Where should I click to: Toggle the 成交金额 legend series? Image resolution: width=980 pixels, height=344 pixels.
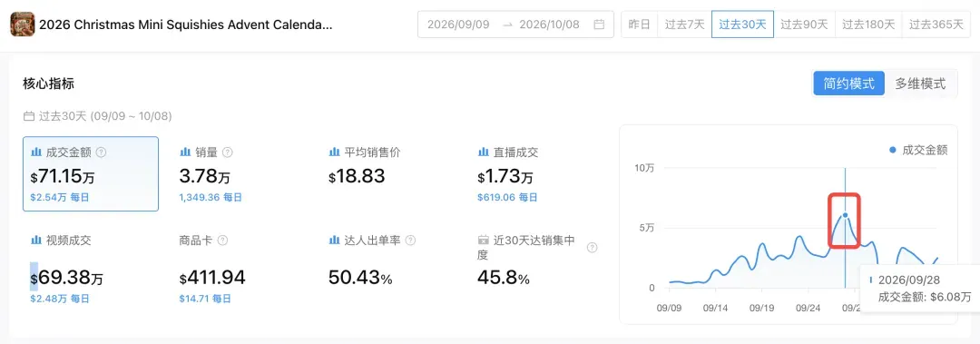pos(918,150)
